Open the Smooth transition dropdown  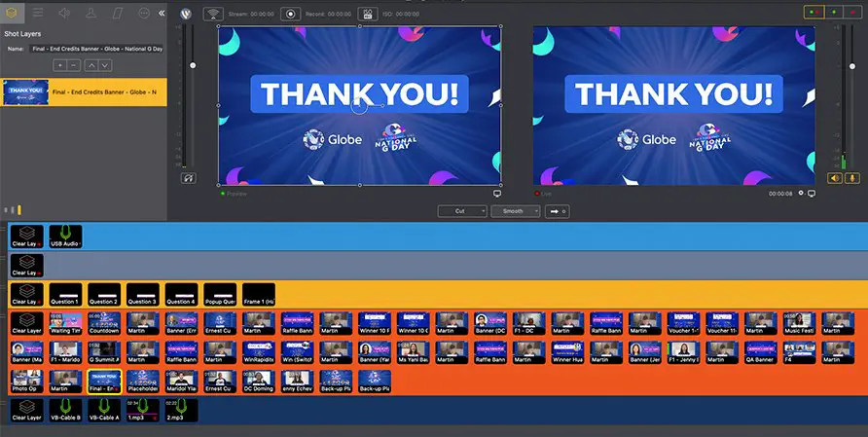pos(515,211)
